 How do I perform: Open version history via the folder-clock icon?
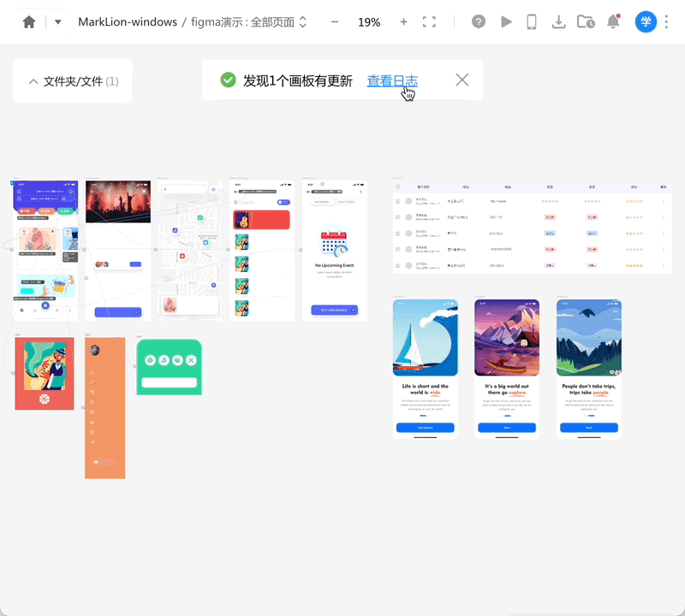click(586, 21)
